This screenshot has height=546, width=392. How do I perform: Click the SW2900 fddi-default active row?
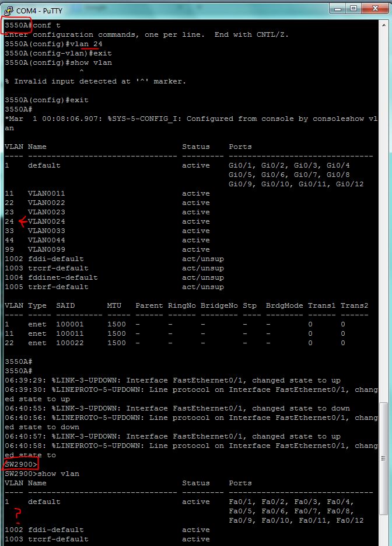pyautogui.click(x=107, y=530)
